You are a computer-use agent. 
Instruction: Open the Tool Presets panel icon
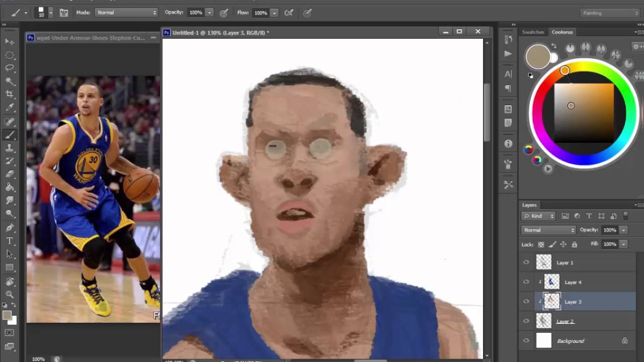click(x=508, y=185)
